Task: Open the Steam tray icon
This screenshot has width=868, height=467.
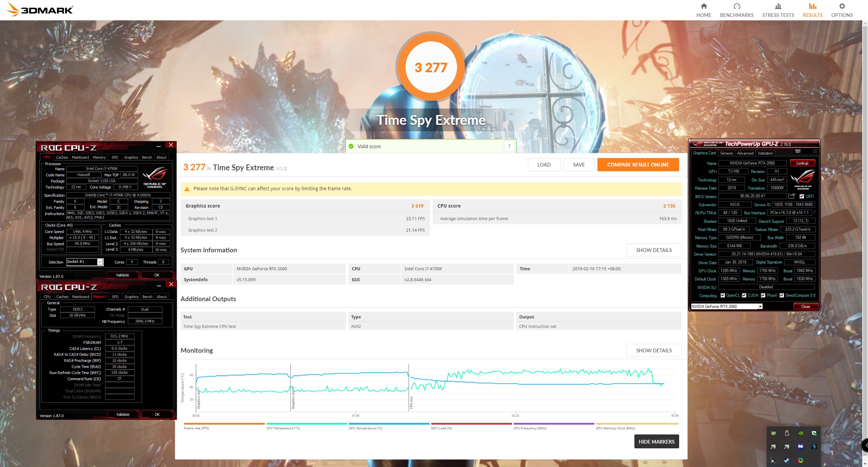Action: 787,460
